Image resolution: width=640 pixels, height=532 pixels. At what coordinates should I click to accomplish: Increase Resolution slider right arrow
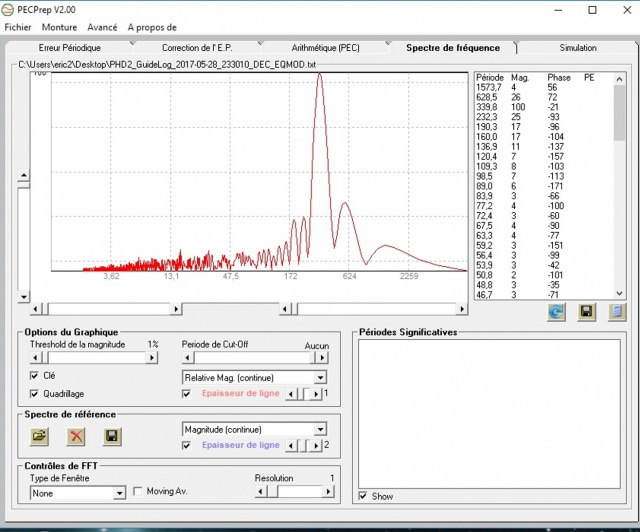tap(328, 492)
